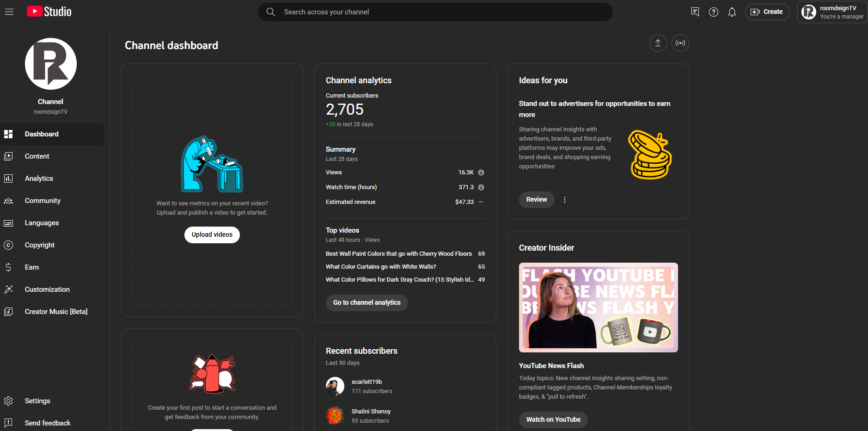Click the Create button
868x431 pixels.
point(767,12)
